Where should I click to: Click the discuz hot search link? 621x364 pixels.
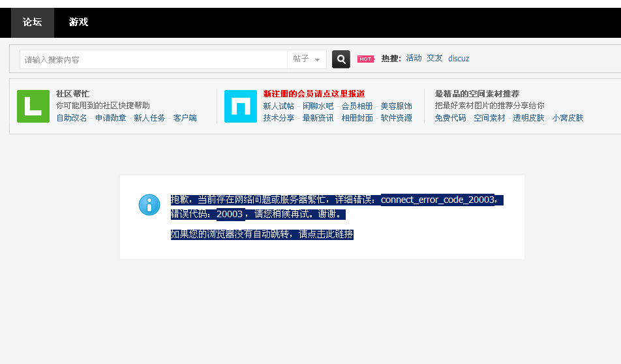[x=459, y=59]
